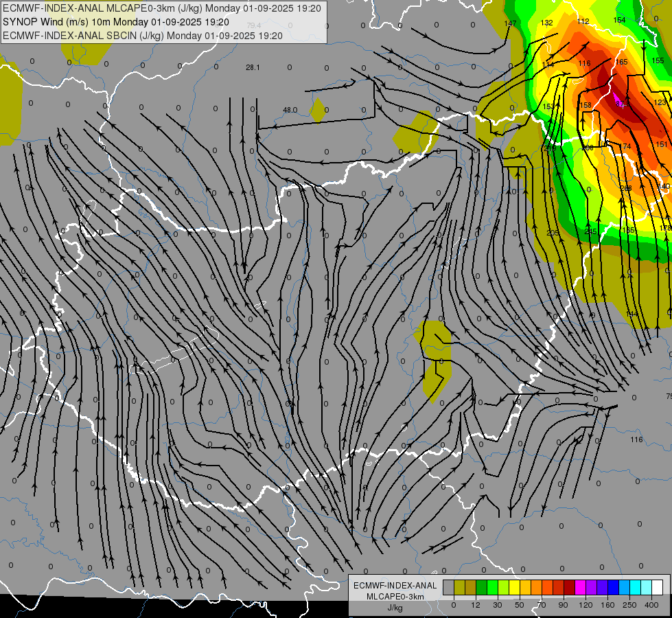Click the MLCAPE0-3km title line at top
672x618 pixels.
(x=161, y=8)
